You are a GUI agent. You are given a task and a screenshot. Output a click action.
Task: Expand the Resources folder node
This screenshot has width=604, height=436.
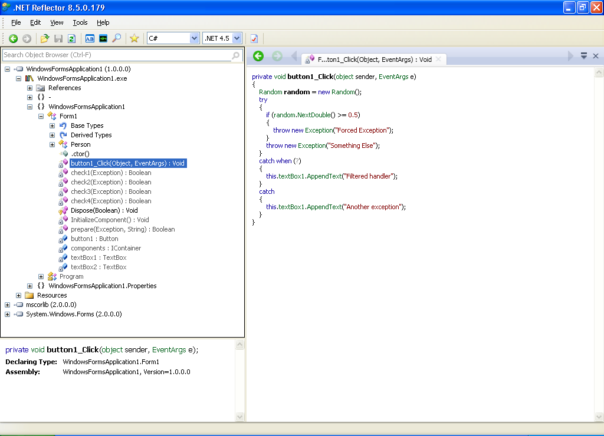(x=18, y=295)
